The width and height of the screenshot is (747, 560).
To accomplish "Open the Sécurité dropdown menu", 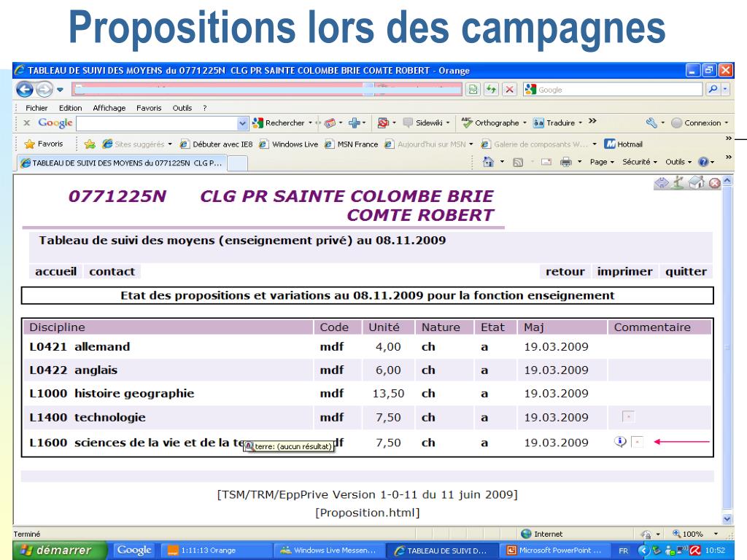I will 640,162.
